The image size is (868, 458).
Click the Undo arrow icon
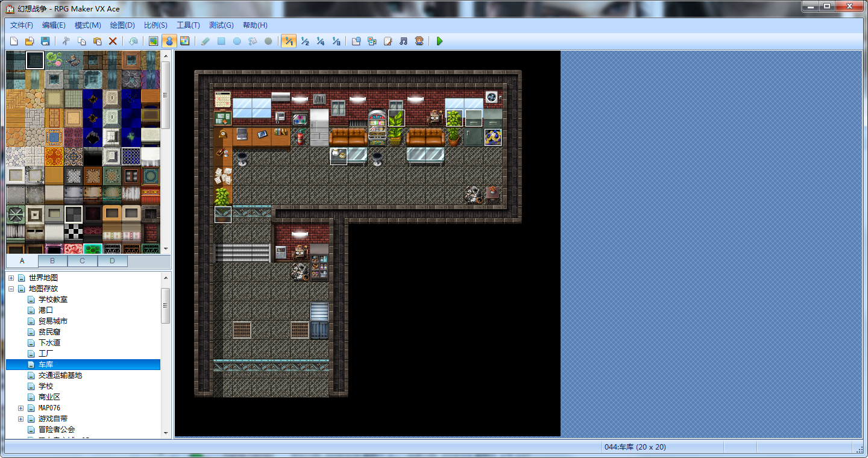pyautogui.click(x=133, y=41)
